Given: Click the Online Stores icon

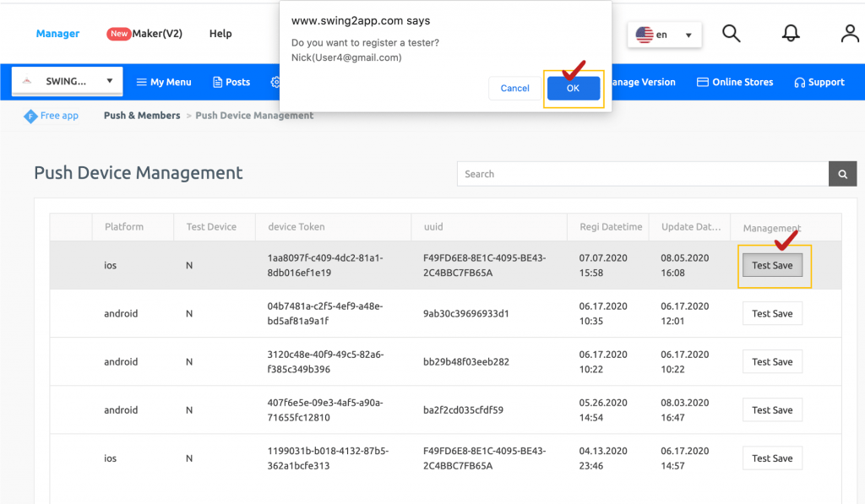Looking at the screenshot, I should (x=702, y=82).
